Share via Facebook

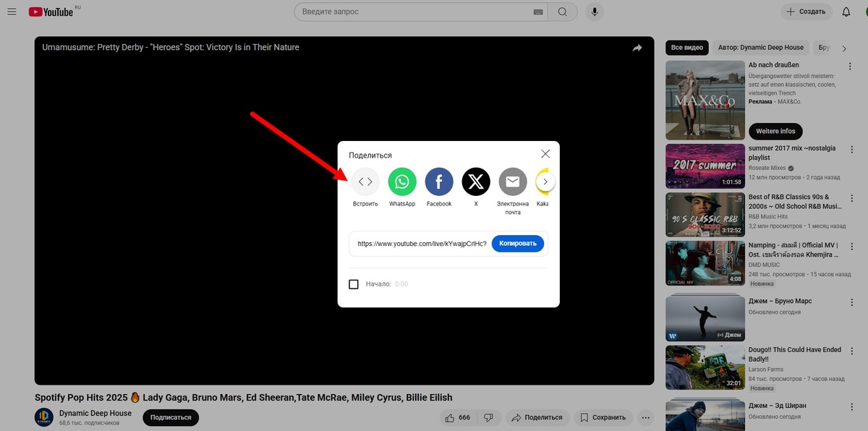(439, 182)
